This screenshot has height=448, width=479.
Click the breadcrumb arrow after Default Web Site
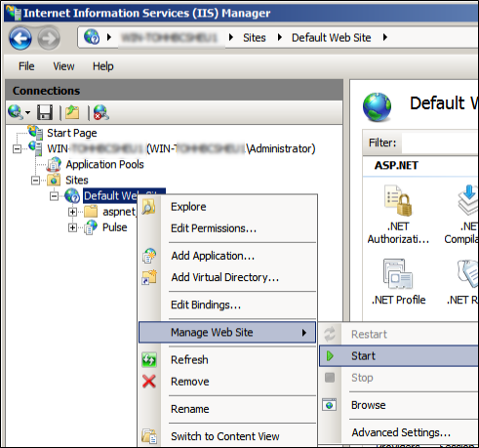385,37
